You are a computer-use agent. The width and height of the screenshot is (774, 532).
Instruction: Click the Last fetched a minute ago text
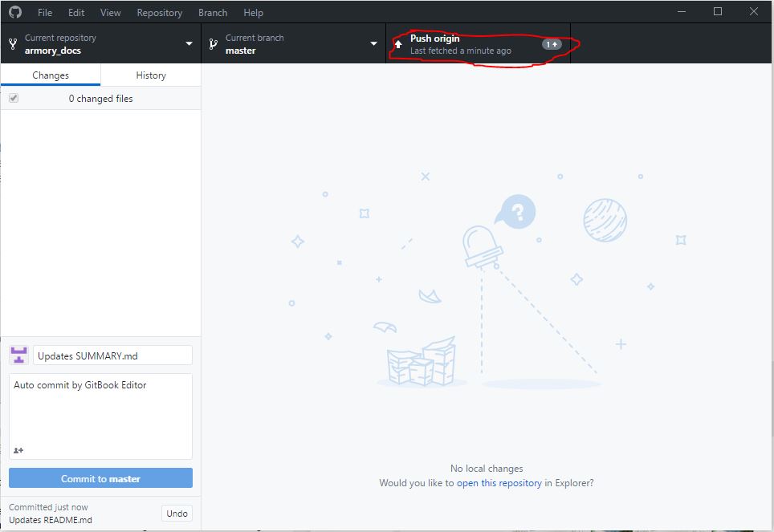[x=461, y=51]
